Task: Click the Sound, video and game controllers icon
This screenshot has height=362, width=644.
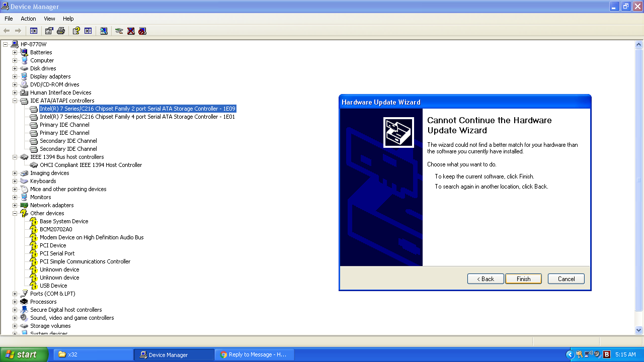Action: (24, 318)
